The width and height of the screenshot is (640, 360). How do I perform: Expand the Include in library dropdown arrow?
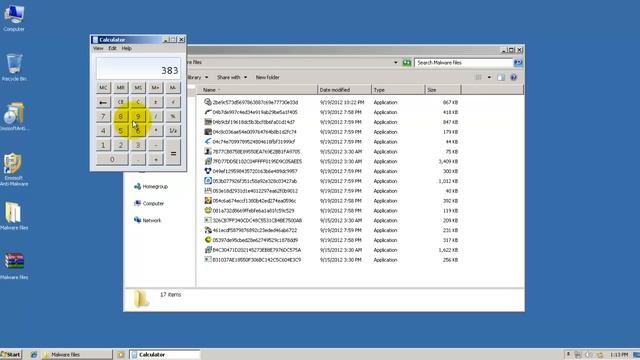[207, 77]
